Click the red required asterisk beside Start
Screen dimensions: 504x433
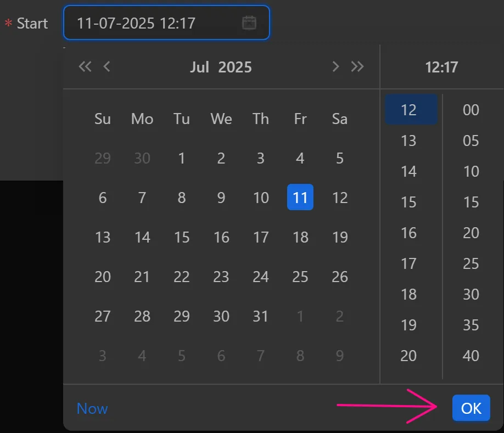point(8,23)
